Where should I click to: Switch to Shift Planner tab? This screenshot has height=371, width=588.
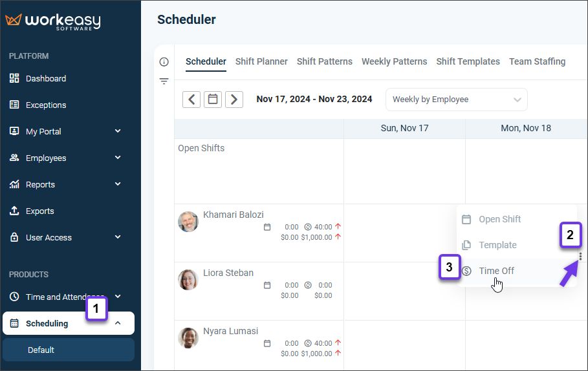pos(261,61)
